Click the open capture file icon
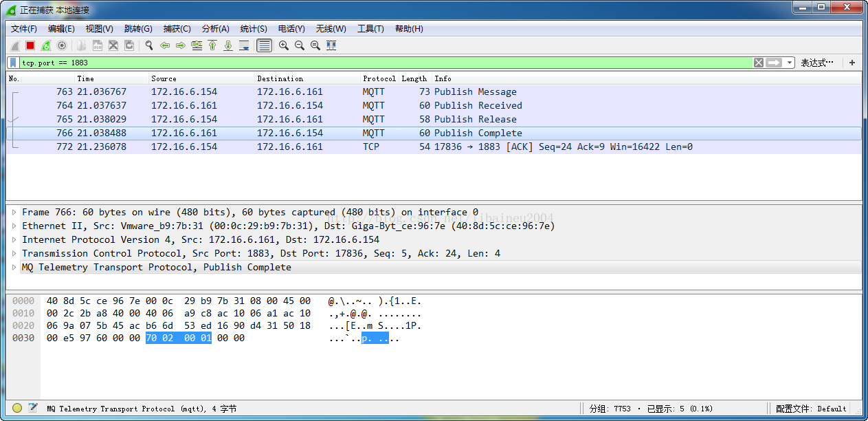Viewport: 868px width, 421px height. click(81, 45)
